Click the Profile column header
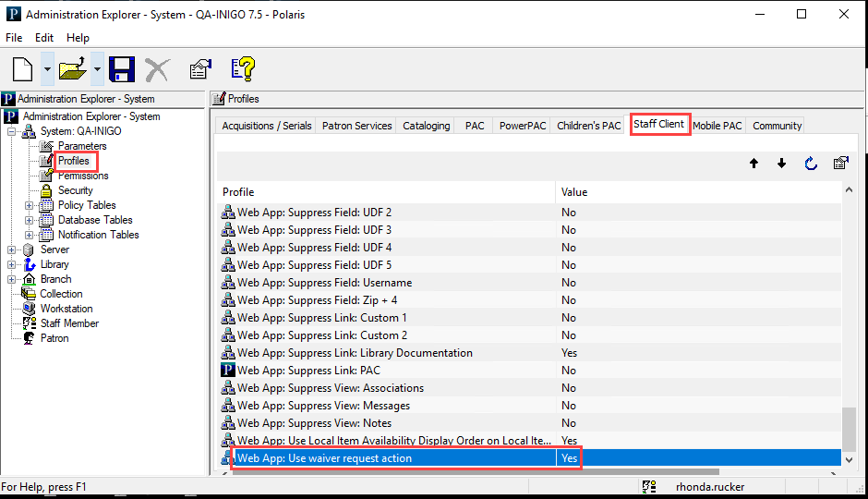Viewport: 868px width, 499px height. point(386,192)
